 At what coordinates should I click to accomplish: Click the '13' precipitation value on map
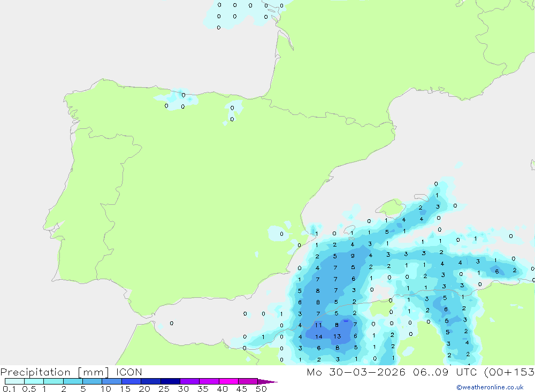pos(337,336)
